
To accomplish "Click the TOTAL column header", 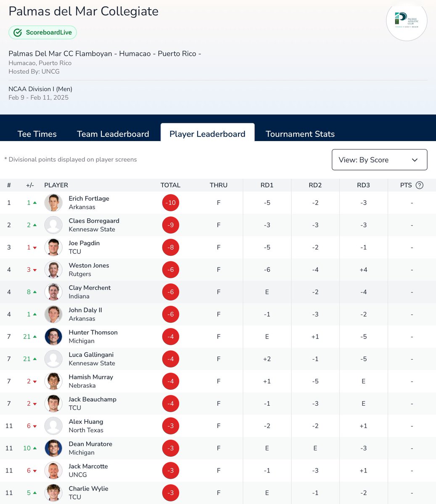I will pos(170,185).
